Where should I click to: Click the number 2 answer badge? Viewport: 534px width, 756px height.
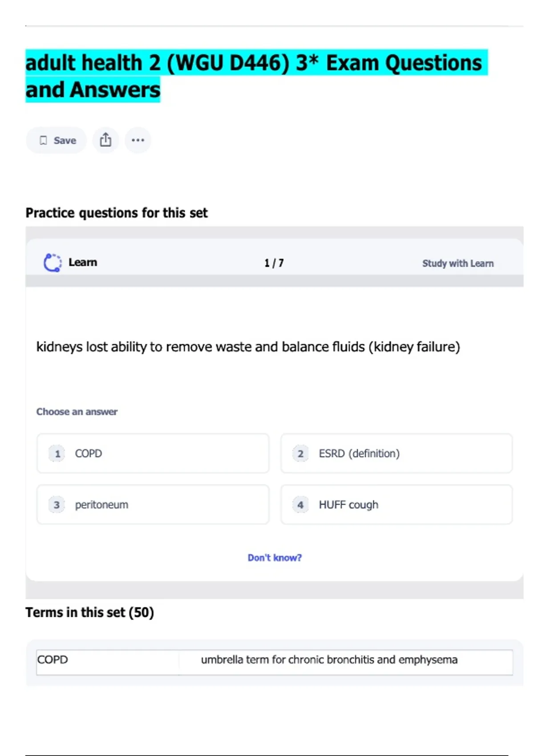tap(300, 454)
